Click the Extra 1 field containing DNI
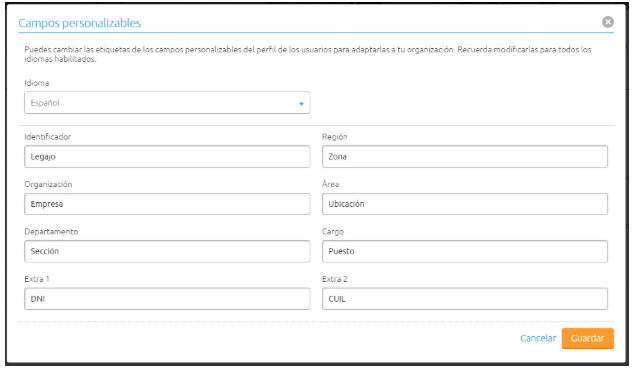 [x=167, y=299]
